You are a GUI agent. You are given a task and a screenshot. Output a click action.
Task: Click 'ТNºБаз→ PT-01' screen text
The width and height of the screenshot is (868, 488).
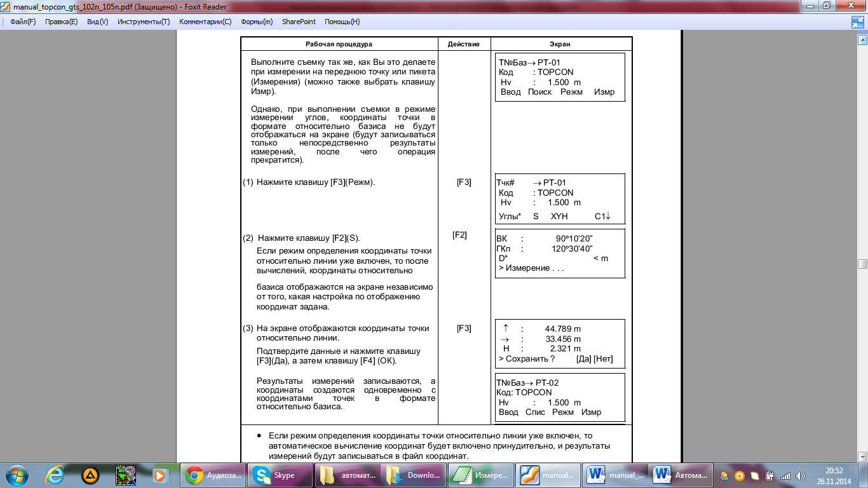(529, 63)
